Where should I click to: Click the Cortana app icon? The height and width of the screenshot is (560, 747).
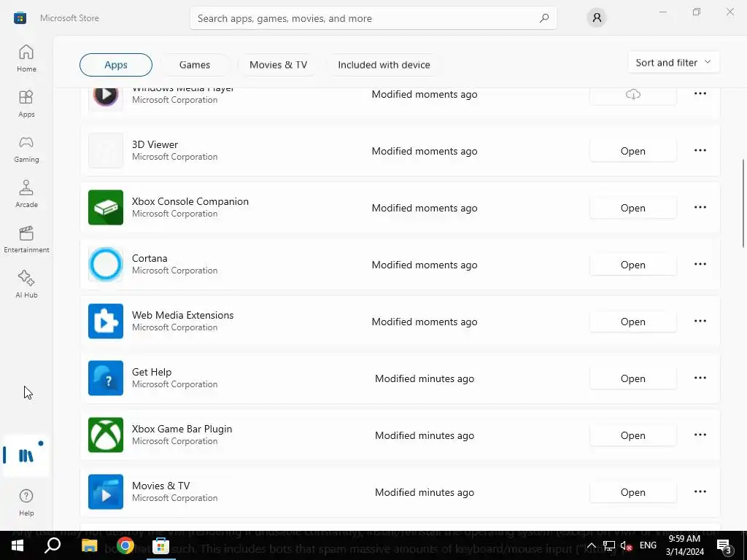pyautogui.click(x=106, y=264)
